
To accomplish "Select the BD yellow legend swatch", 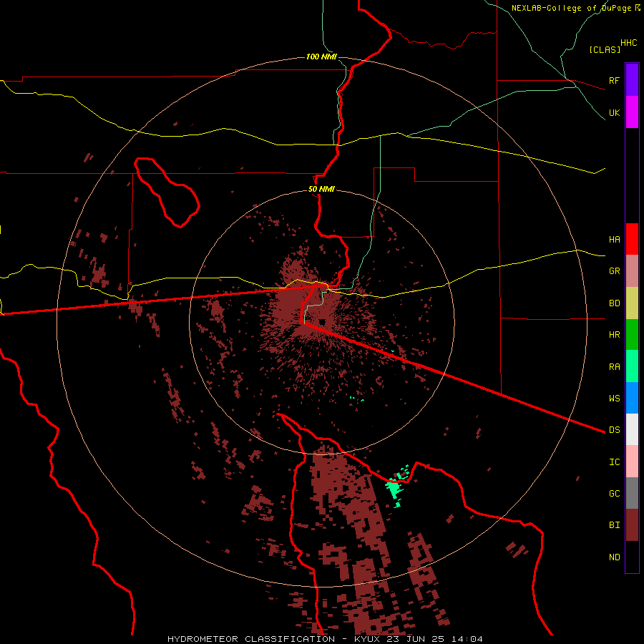I will [x=632, y=303].
